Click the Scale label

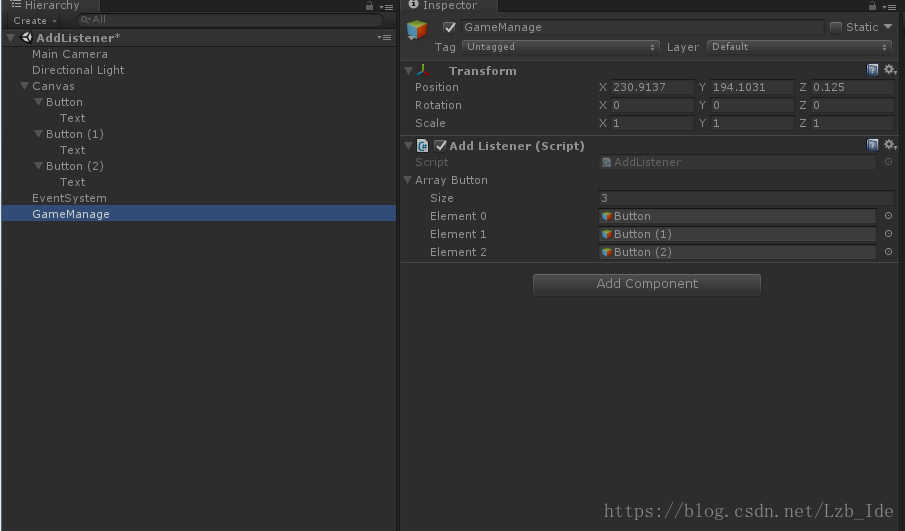430,123
